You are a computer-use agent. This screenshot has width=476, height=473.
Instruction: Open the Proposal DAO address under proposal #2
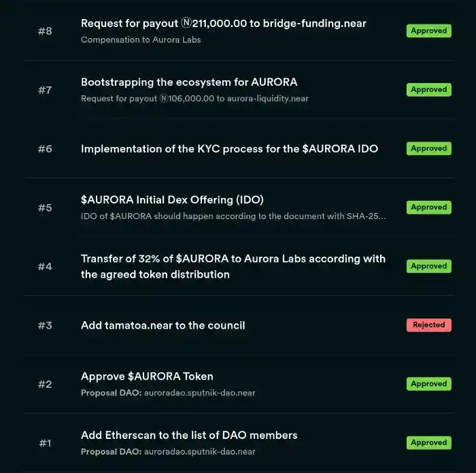199,393
